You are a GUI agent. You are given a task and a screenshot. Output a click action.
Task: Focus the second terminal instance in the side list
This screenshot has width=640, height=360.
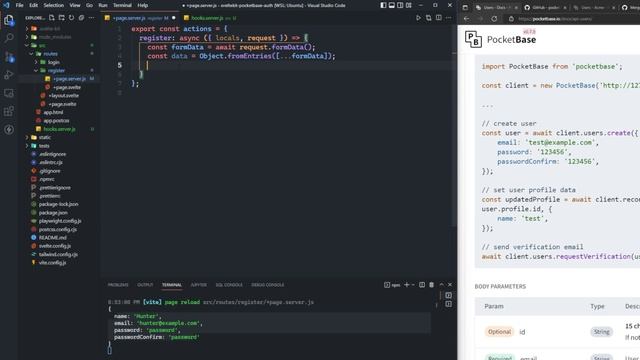(449, 304)
